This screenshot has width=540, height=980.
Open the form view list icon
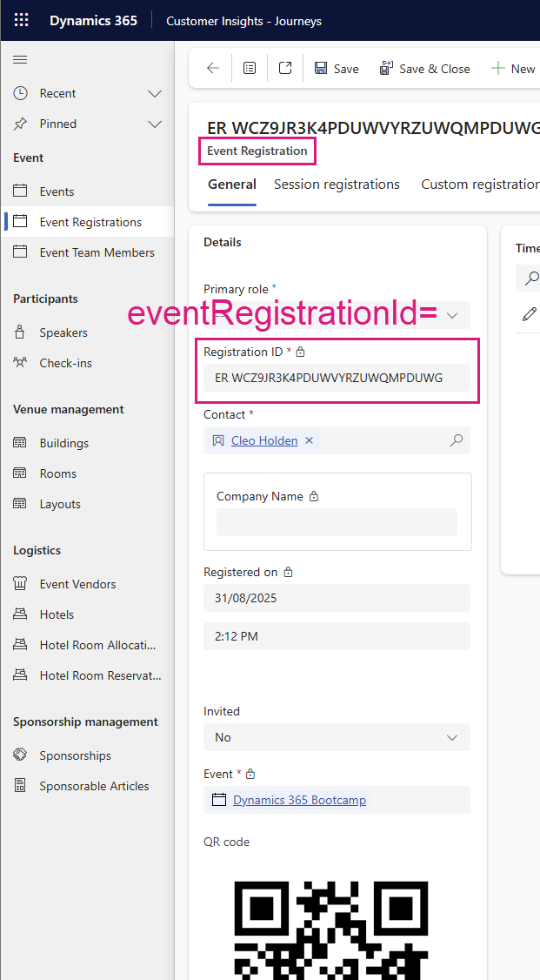pyautogui.click(x=249, y=69)
